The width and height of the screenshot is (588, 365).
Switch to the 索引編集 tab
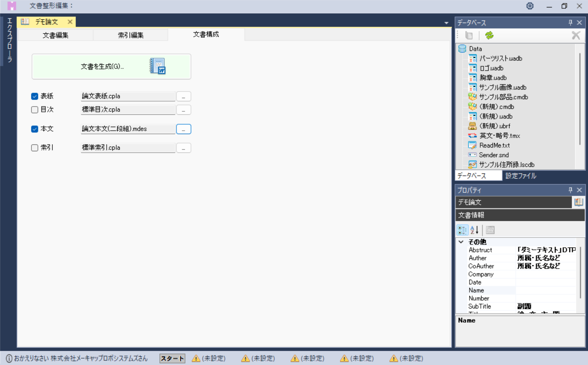coord(130,35)
